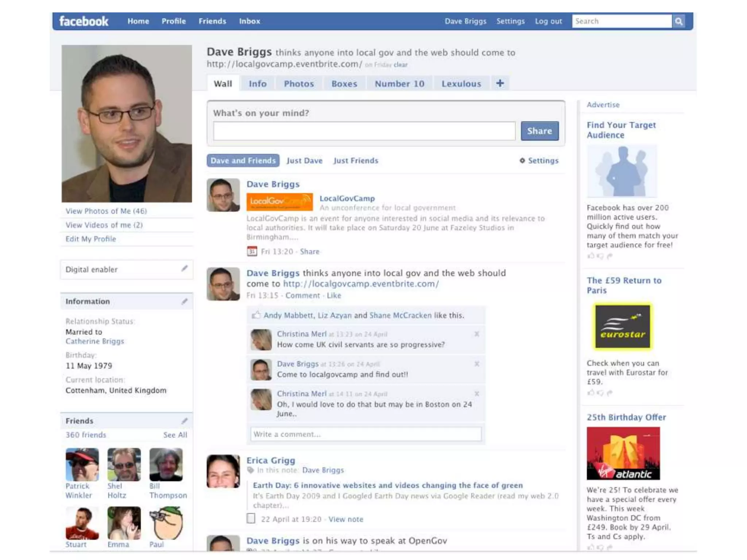
Task: Open See All friends link
Action: coord(175,435)
